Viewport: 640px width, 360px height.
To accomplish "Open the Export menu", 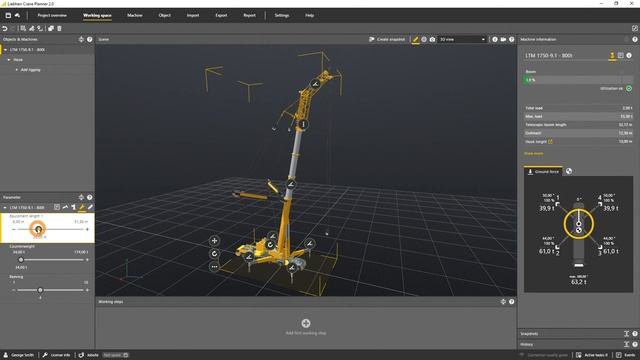I will 221,16.
